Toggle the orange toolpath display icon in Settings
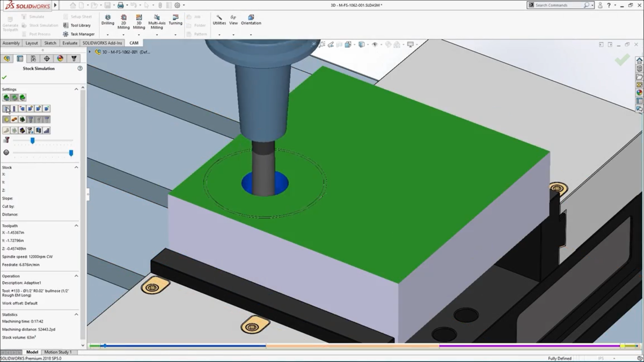Viewport: 644px width, 362px height. [14, 119]
